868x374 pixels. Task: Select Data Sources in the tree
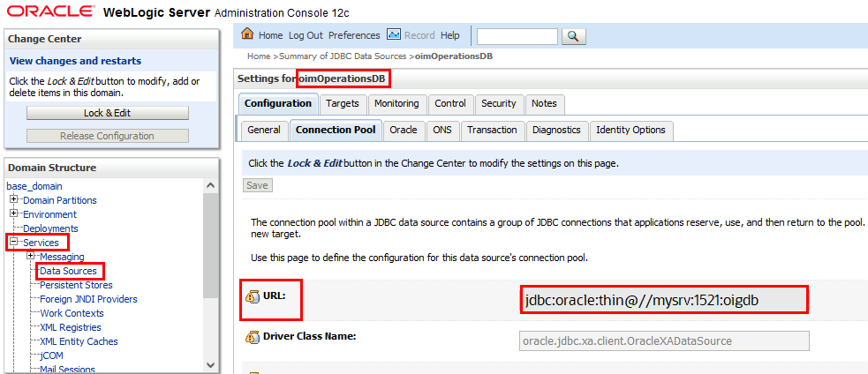point(68,271)
